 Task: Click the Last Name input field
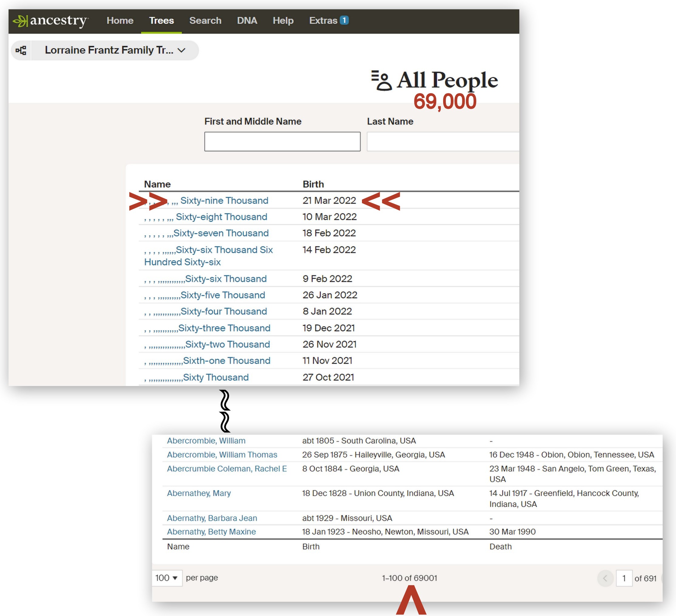pyautogui.click(x=443, y=142)
